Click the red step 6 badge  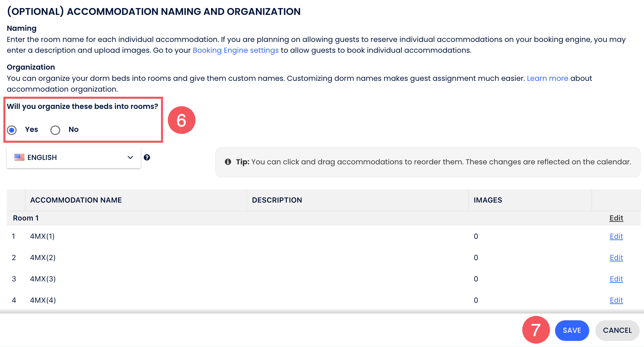pos(182,120)
